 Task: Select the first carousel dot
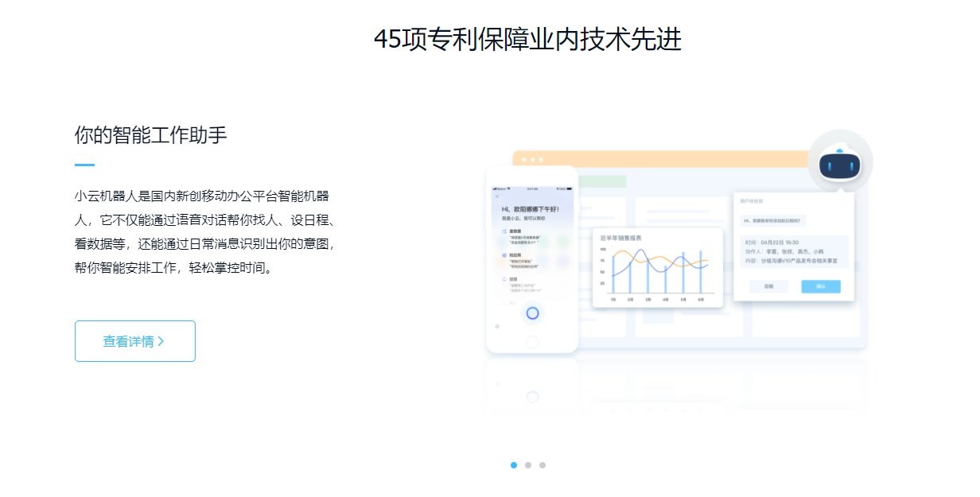tap(513, 465)
